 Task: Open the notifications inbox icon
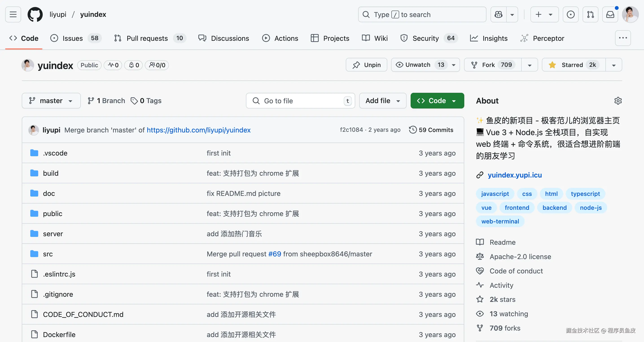click(610, 15)
